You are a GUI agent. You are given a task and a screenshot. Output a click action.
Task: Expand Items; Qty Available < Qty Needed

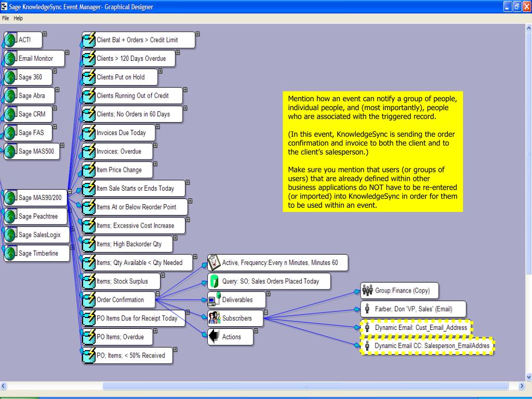(195, 257)
